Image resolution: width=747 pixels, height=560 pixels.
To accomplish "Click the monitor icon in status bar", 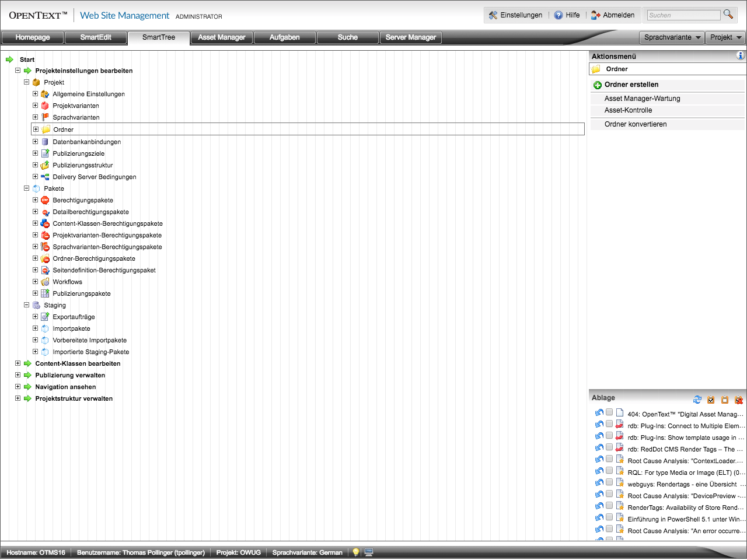I will coord(369,552).
